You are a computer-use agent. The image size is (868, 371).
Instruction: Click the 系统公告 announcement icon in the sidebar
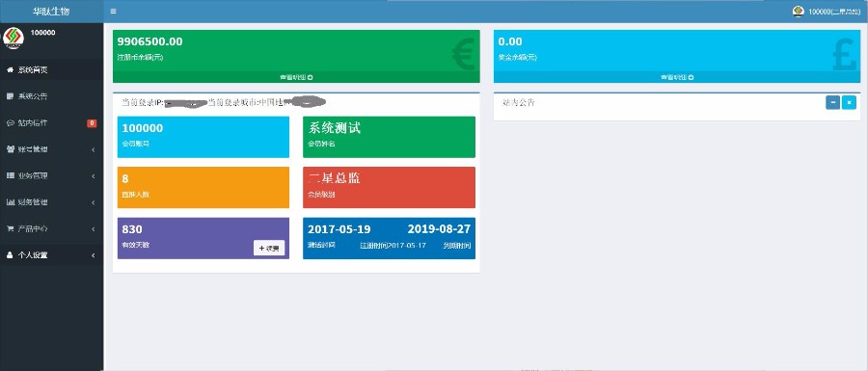coord(10,96)
